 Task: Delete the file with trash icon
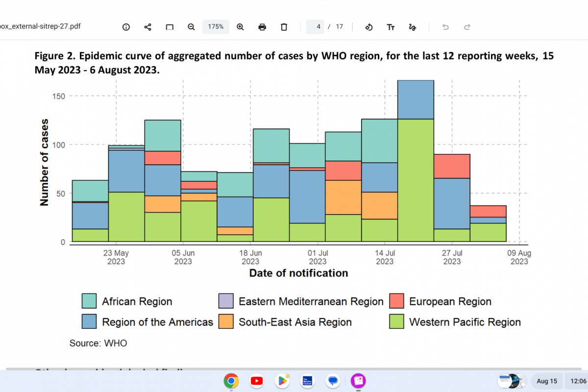coord(284,27)
